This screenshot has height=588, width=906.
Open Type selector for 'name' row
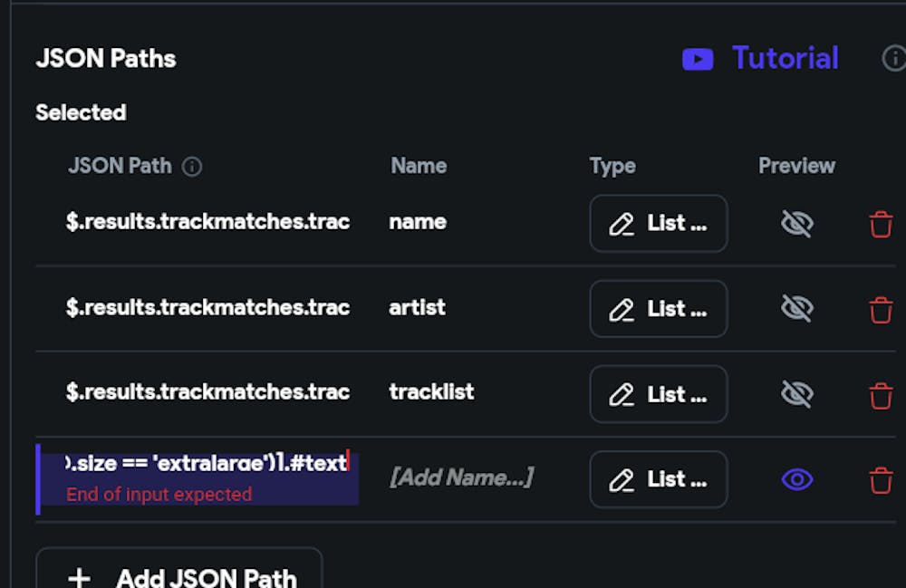659,224
